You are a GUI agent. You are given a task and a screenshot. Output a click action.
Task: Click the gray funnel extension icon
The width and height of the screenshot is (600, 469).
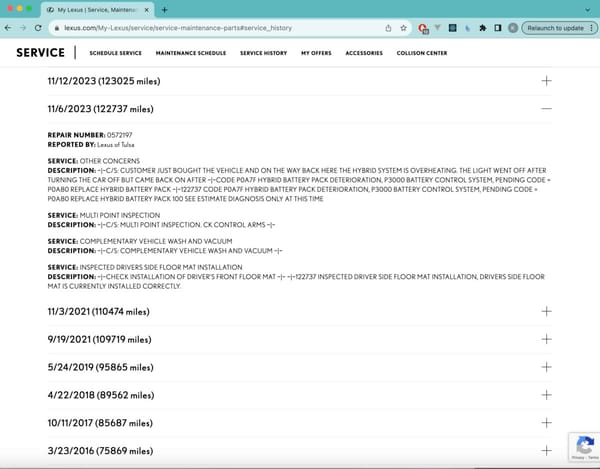[x=437, y=28]
